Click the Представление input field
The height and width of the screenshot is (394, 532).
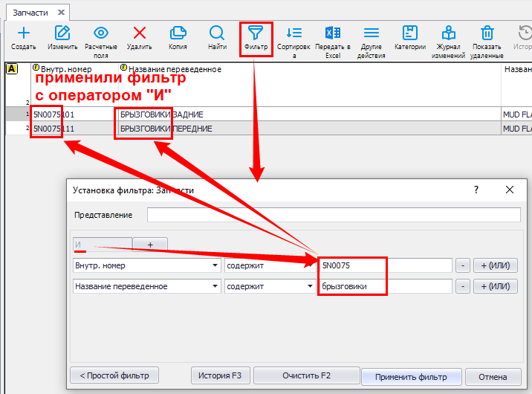click(x=334, y=215)
